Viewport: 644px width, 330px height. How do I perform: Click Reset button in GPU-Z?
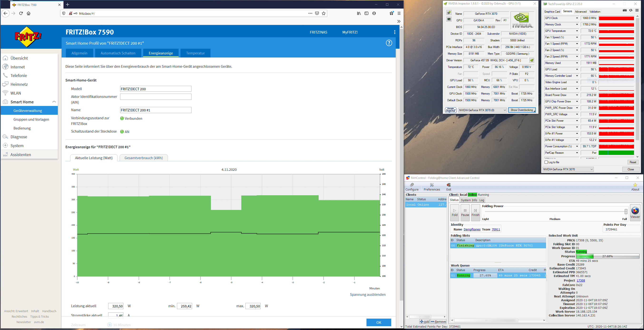pyautogui.click(x=633, y=162)
